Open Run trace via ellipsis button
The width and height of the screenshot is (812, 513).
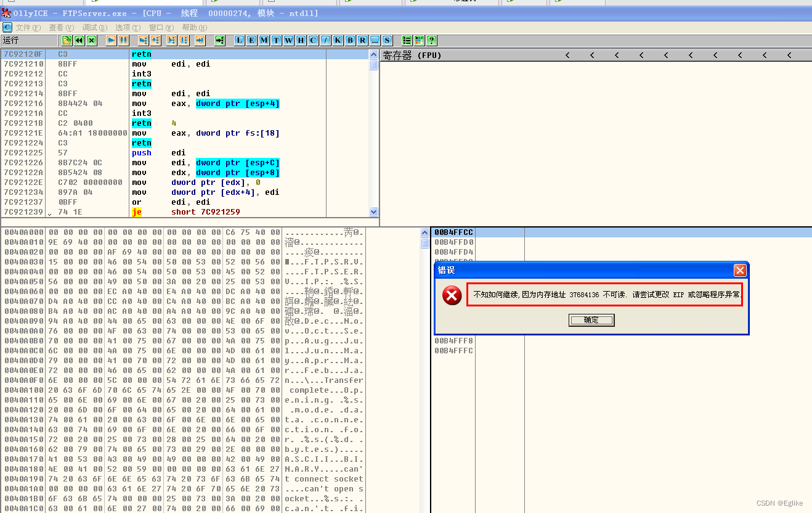pos(375,40)
